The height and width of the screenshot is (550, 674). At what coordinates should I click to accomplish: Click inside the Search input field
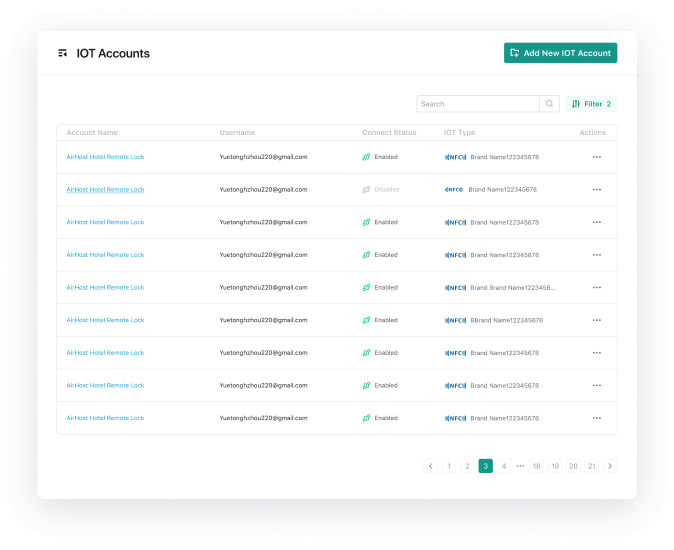click(x=477, y=104)
